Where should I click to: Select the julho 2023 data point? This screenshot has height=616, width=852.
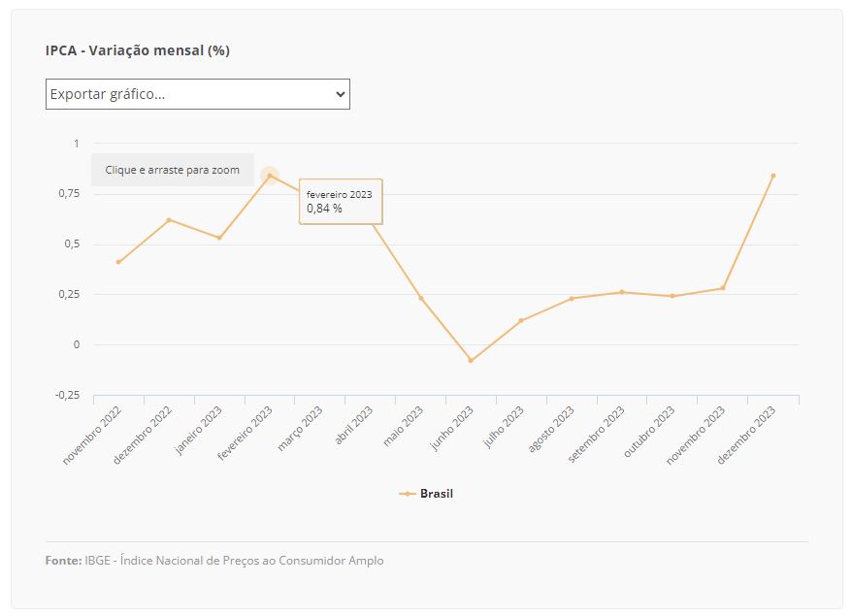[521, 320]
